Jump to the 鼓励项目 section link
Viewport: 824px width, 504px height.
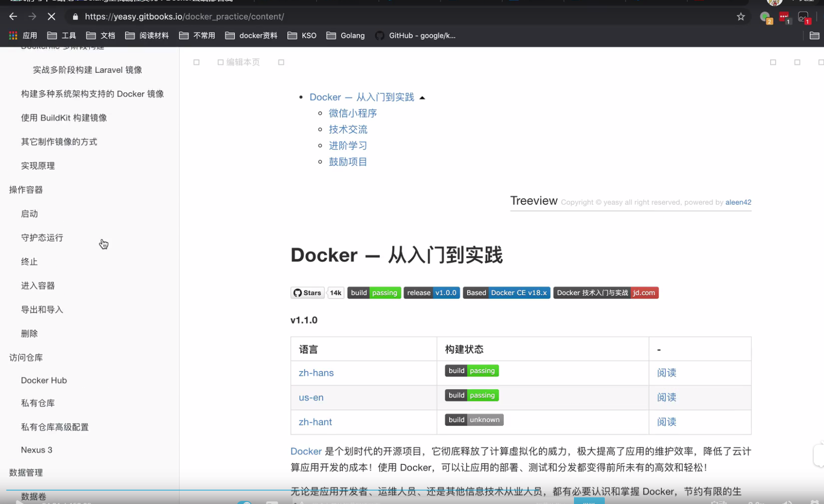pyautogui.click(x=348, y=162)
